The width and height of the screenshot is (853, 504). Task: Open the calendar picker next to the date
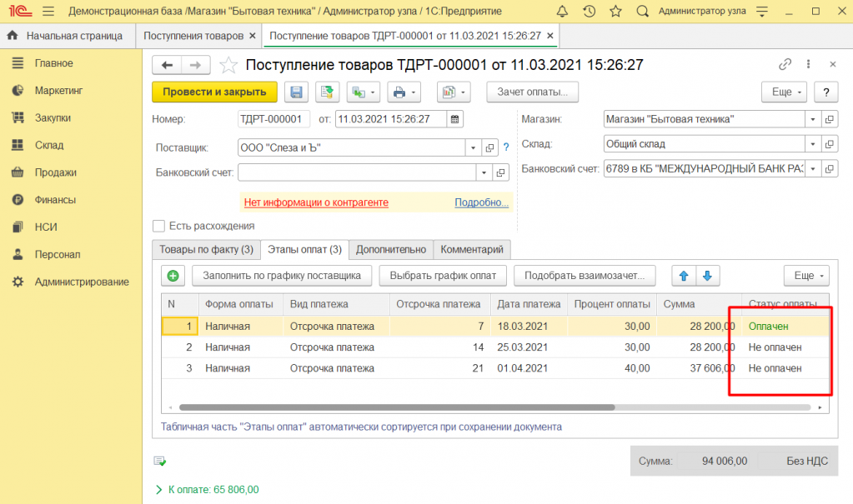(455, 119)
